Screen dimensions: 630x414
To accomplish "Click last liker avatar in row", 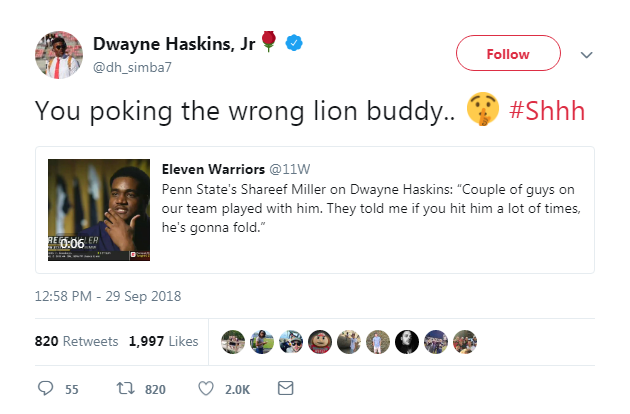I will tap(464, 341).
